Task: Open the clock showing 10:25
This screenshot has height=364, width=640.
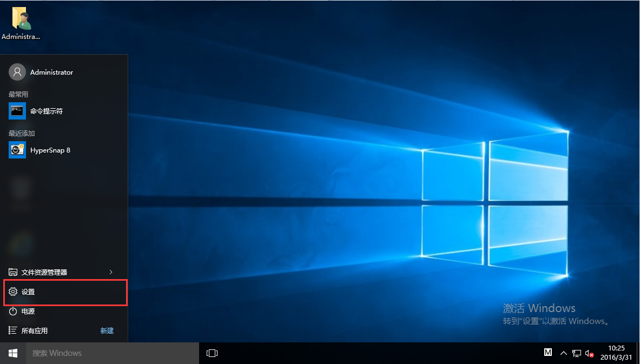Action: tap(616, 353)
